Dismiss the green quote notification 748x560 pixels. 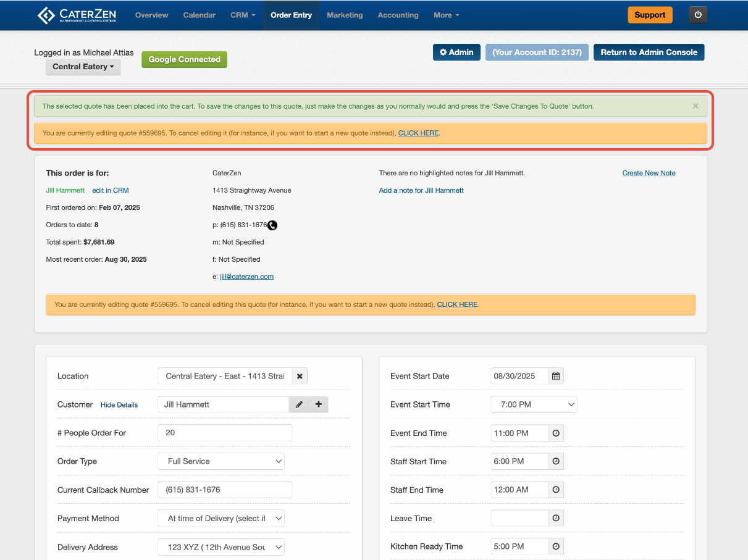coord(695,106)
